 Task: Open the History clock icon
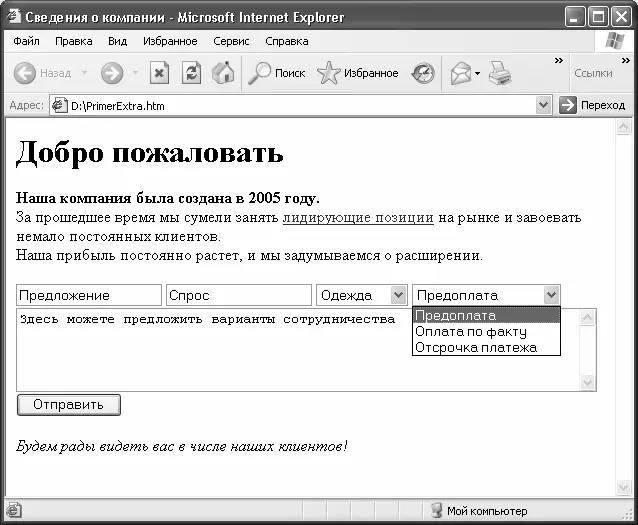click(423, 73)
